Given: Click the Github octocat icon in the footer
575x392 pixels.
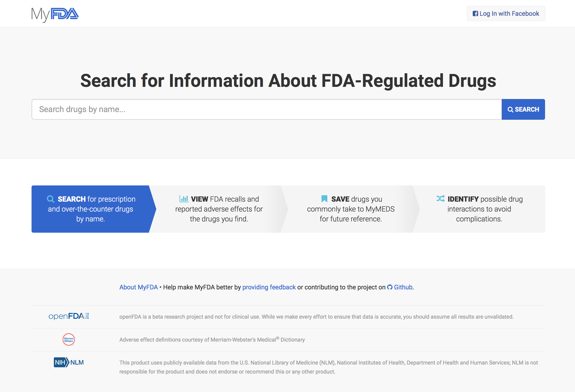Looking at the screenshot, I should [390, 287].
